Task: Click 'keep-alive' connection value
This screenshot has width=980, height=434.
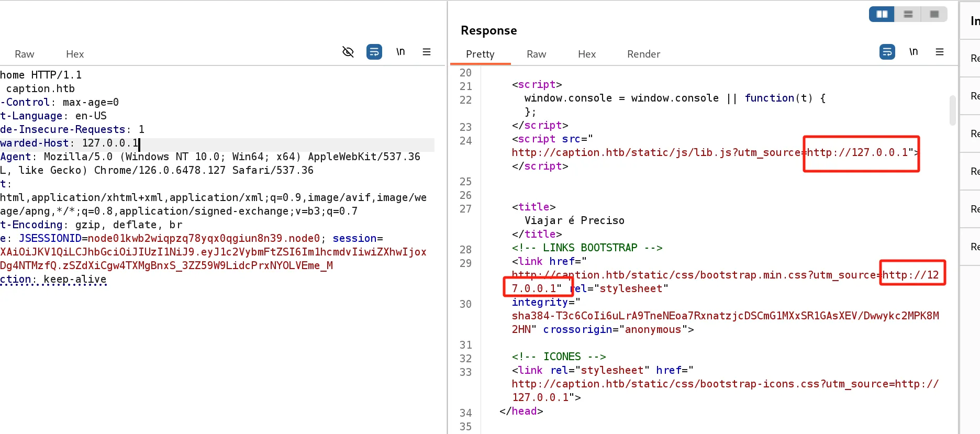Action: click(75, 279)
